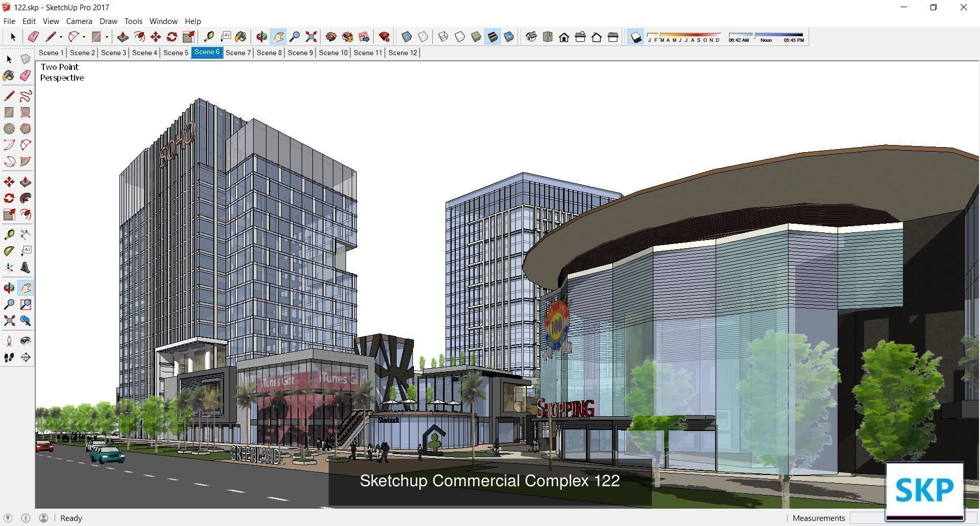Image resolution: width=980 pixels, height=526 pixels.
Task: Select Position Camera tool
Action: click(x=9, y=341)
